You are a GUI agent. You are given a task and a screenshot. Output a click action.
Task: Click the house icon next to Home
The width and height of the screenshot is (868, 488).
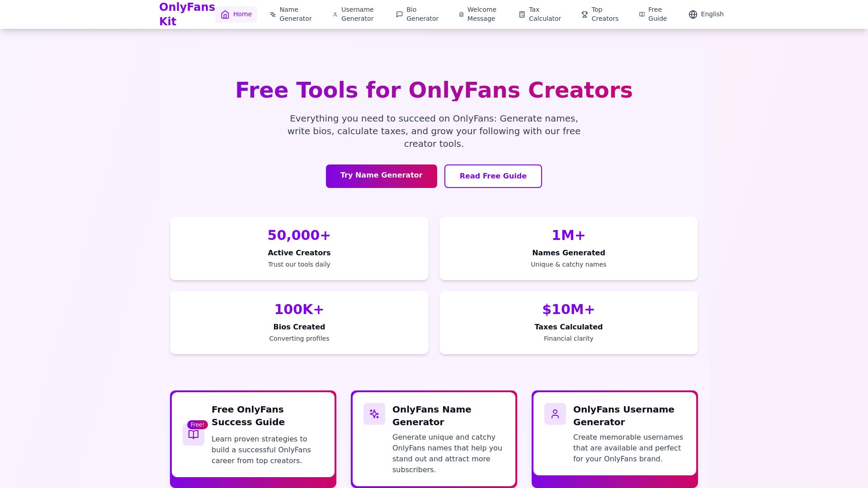click(225, 14)
